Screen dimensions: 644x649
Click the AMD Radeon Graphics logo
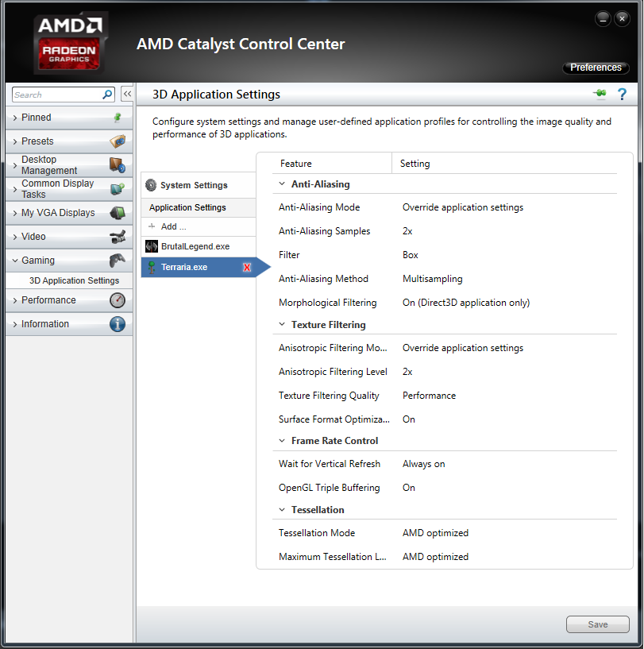pos(69,43)
